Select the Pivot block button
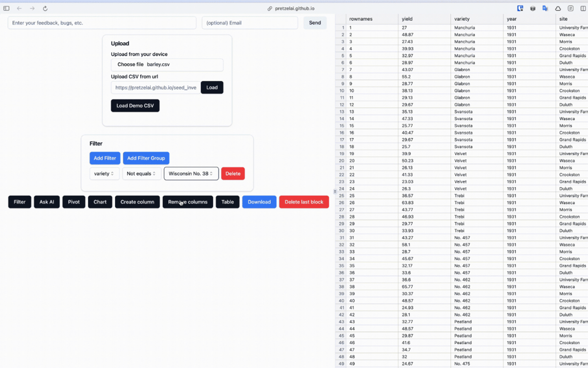 73,202
